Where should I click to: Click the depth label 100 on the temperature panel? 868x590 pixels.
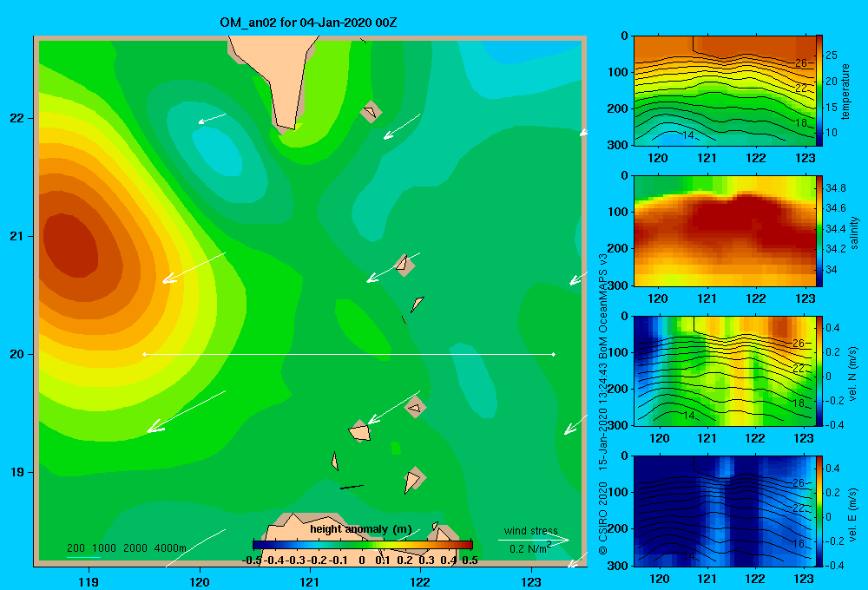point(618,73)
